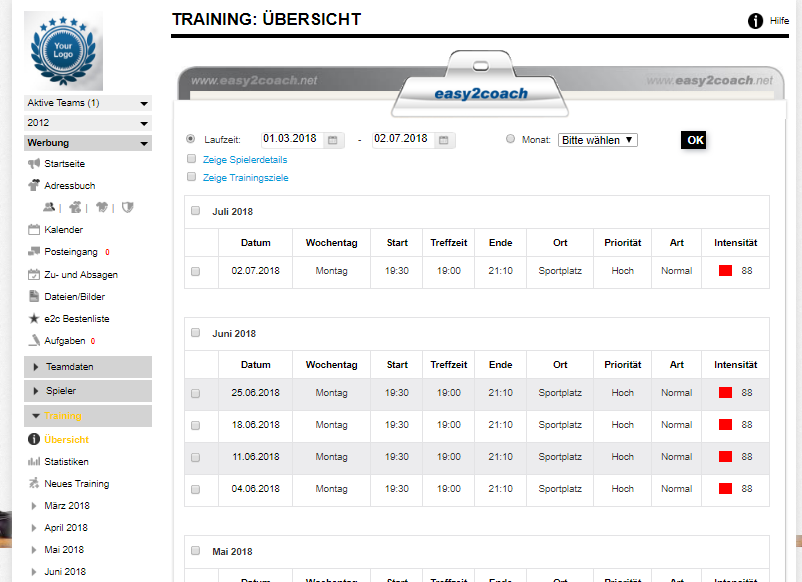Open the Aktive Teams dropdown
The width and height of the screenshot is (802, 582).
click(x=87, y=103)
